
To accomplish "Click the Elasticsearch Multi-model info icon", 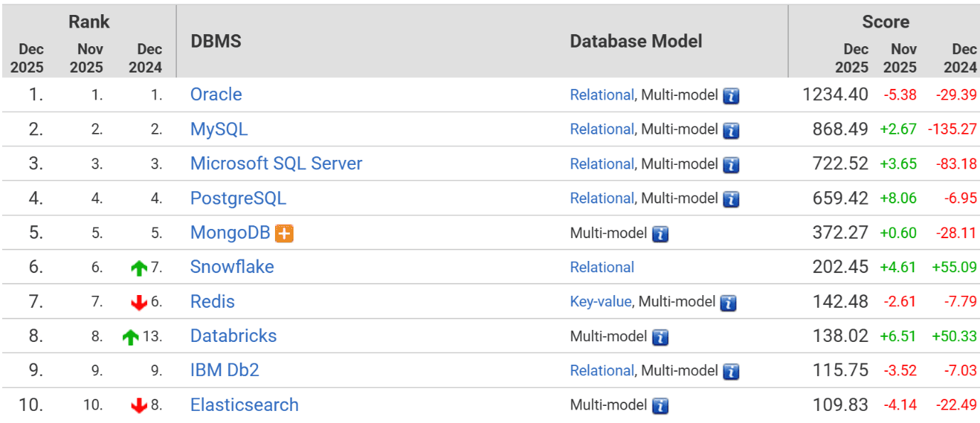I will pos(660,406).
